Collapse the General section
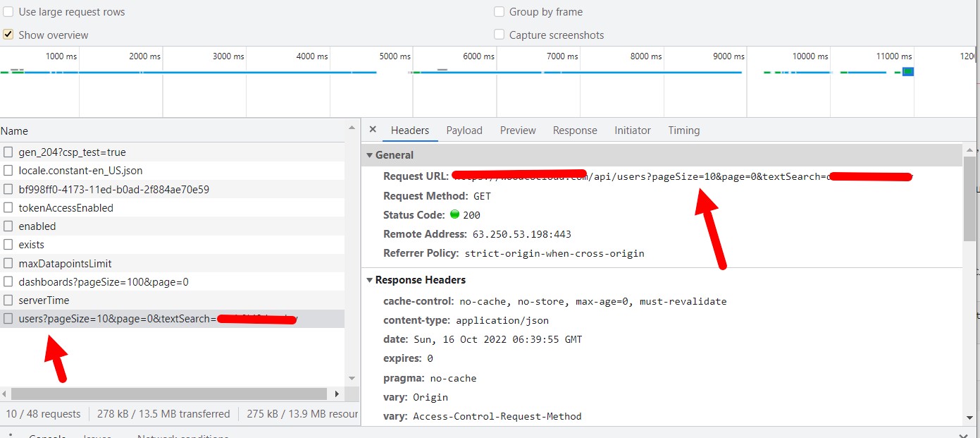 click(x=370, y=154)
